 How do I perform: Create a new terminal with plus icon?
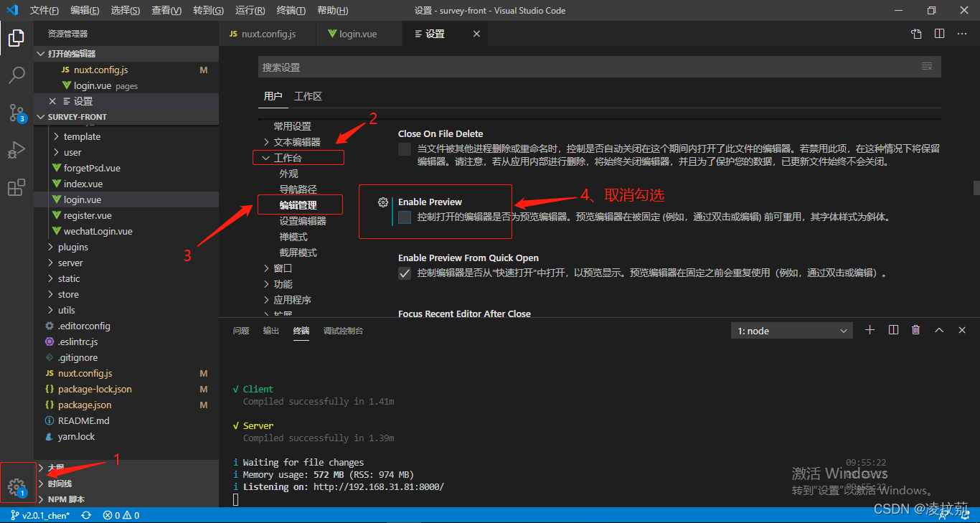point(870,330)
